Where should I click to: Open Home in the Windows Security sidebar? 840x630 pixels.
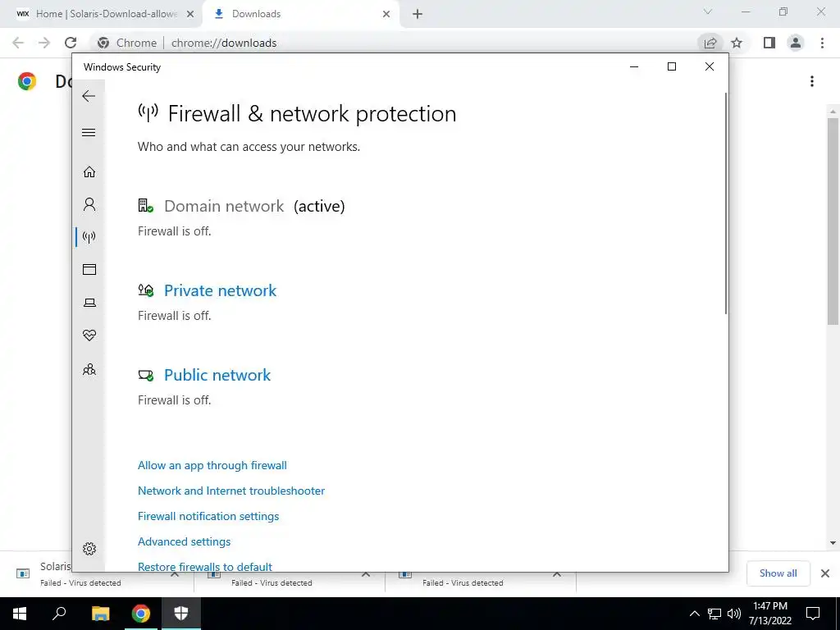coord(89,171)
